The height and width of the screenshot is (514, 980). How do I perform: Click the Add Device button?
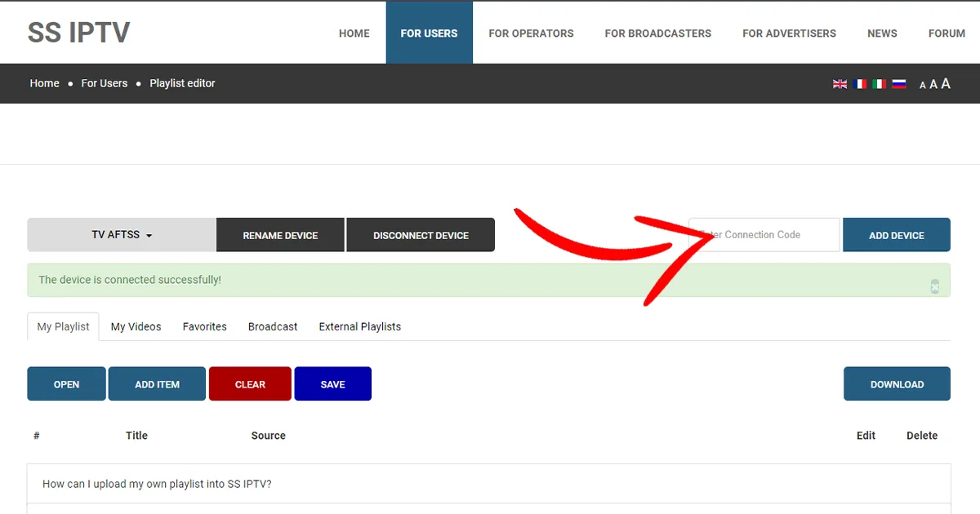(x=896, y=235)
